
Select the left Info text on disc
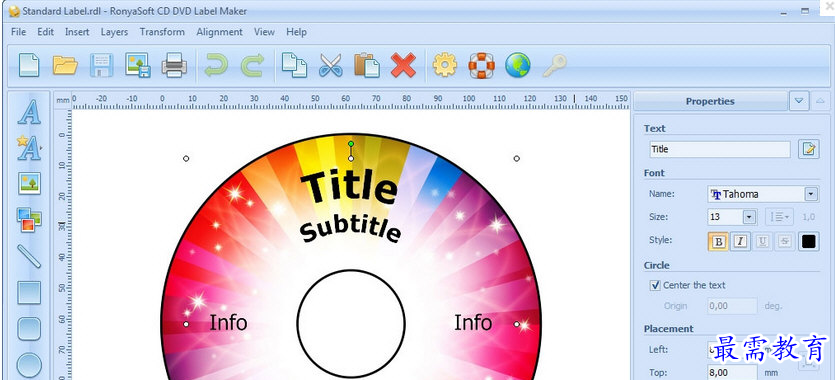click(228, 323)
